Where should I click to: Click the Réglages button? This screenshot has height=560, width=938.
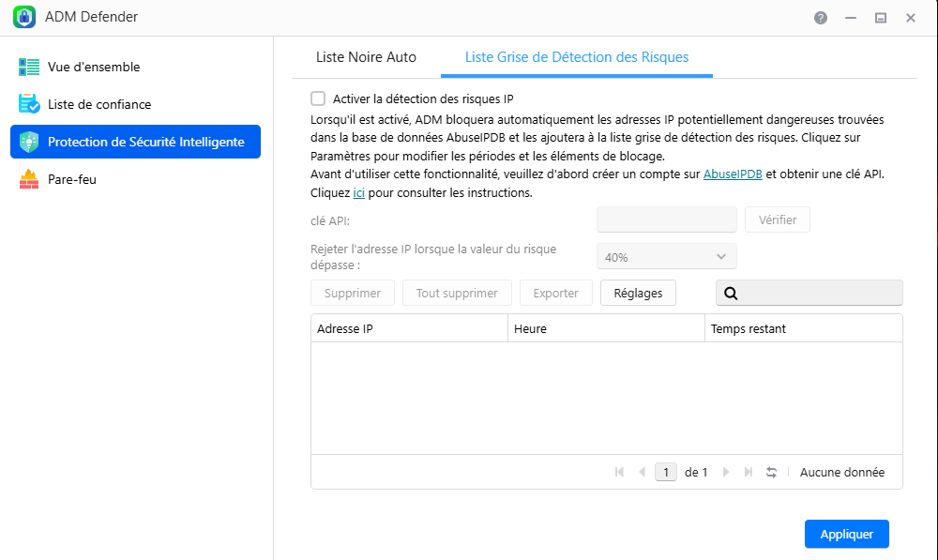click(x=638, y=294)
